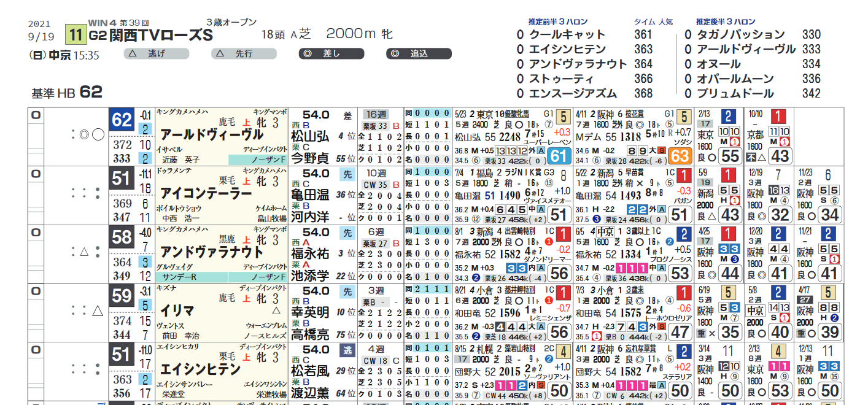Click the HB 59 box for イリマ

click(x=122, y=296)
